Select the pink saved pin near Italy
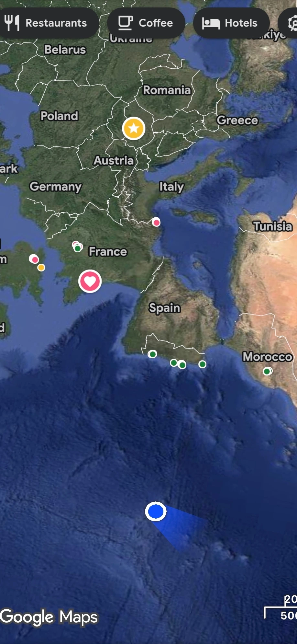The image size is (297, 644). point(156,222)
